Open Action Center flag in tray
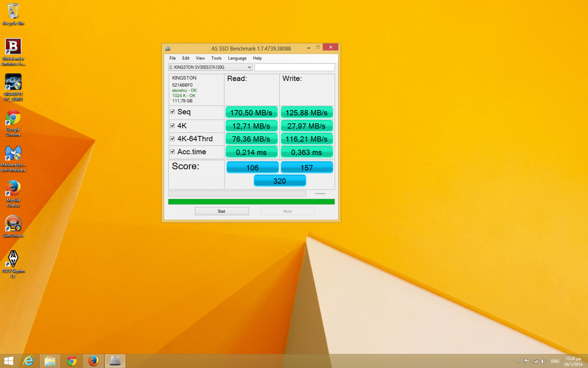588x368 pixels. pos(527,361)
